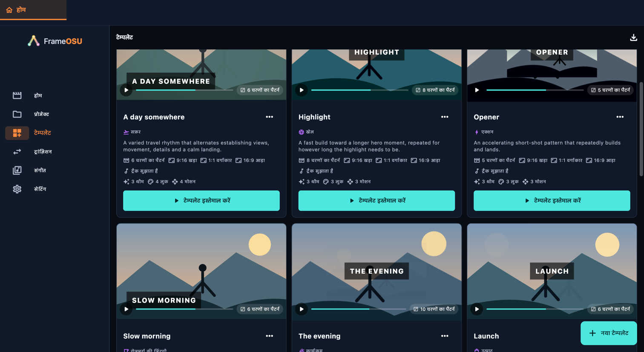This screenshot has height=352, width=644.
Task: Open more options menu for Highlight template
Action: point(445,117)
